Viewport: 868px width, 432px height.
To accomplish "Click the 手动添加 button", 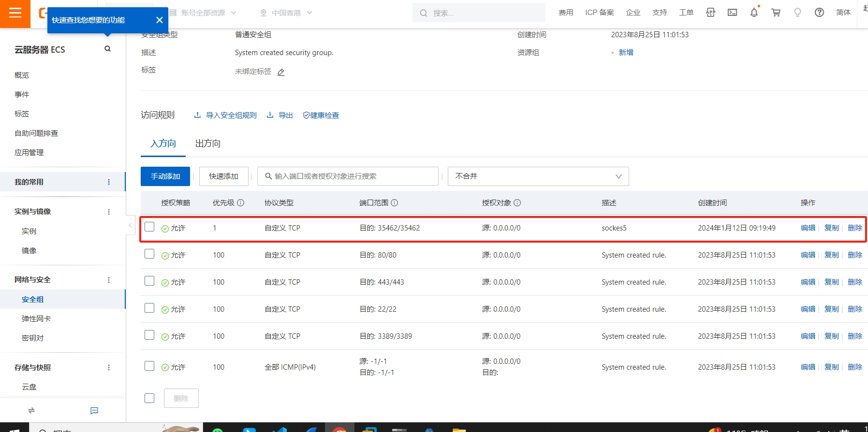I will (165, 176).
